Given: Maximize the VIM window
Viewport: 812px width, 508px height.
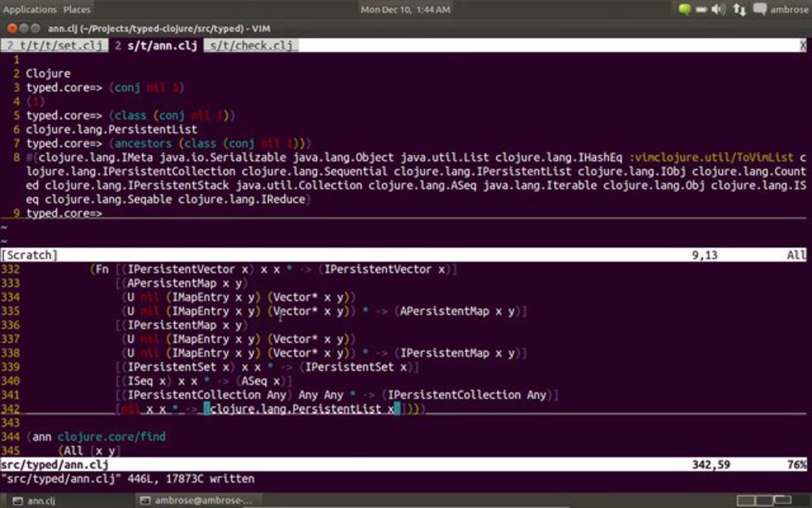Looking at the screenshot, I should (x=35, y=28).
